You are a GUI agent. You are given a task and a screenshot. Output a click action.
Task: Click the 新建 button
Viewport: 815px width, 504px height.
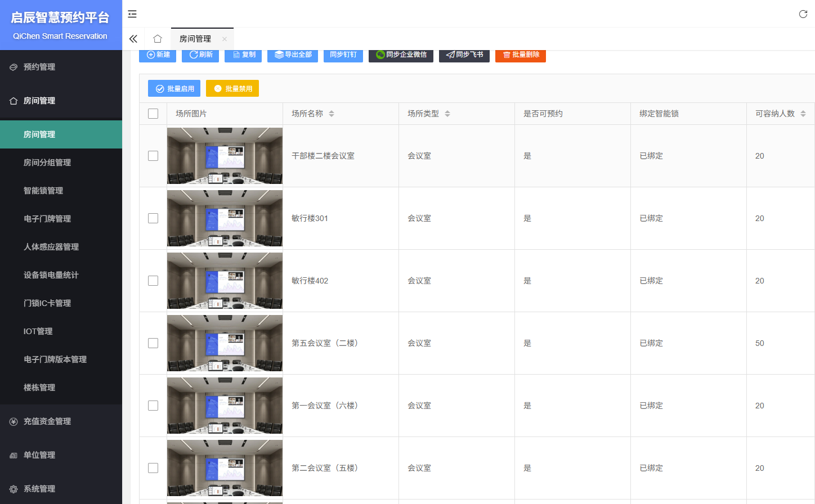pos(158,55)
